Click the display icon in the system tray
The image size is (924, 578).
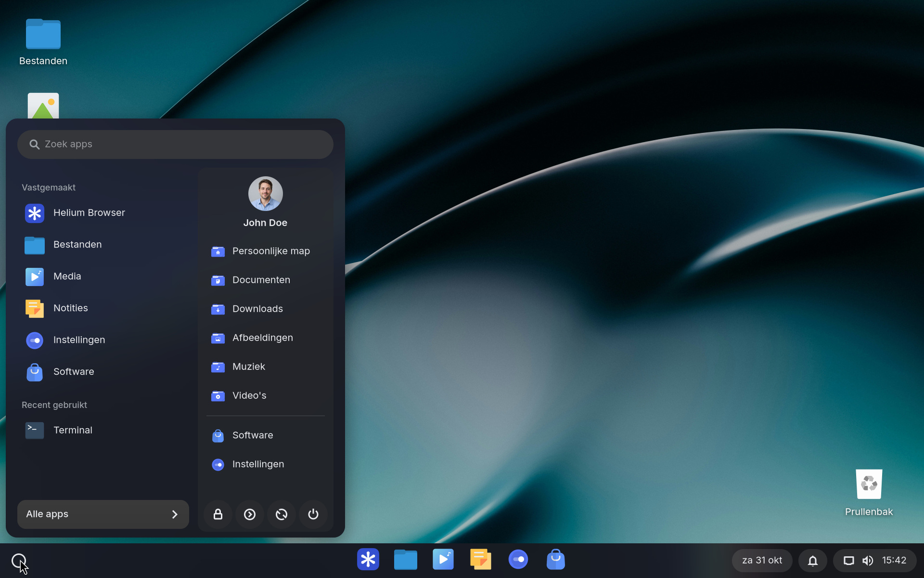pyautogui.click(x=849, y=561)
